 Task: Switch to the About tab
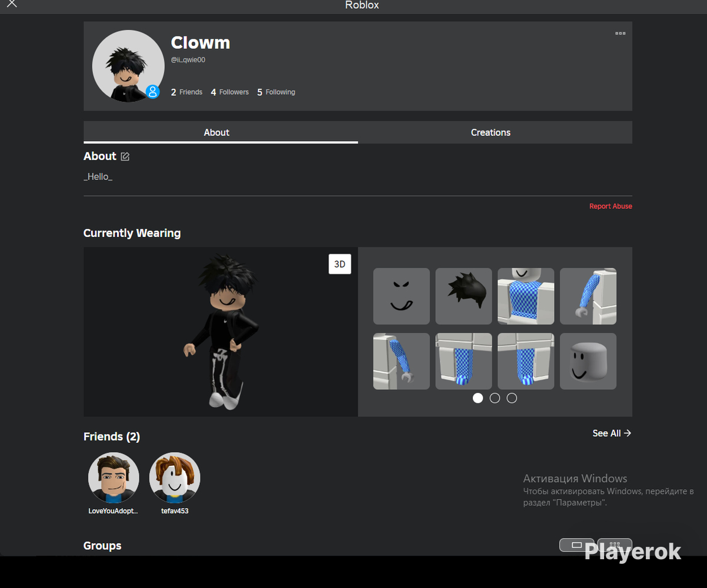(221, 132)
